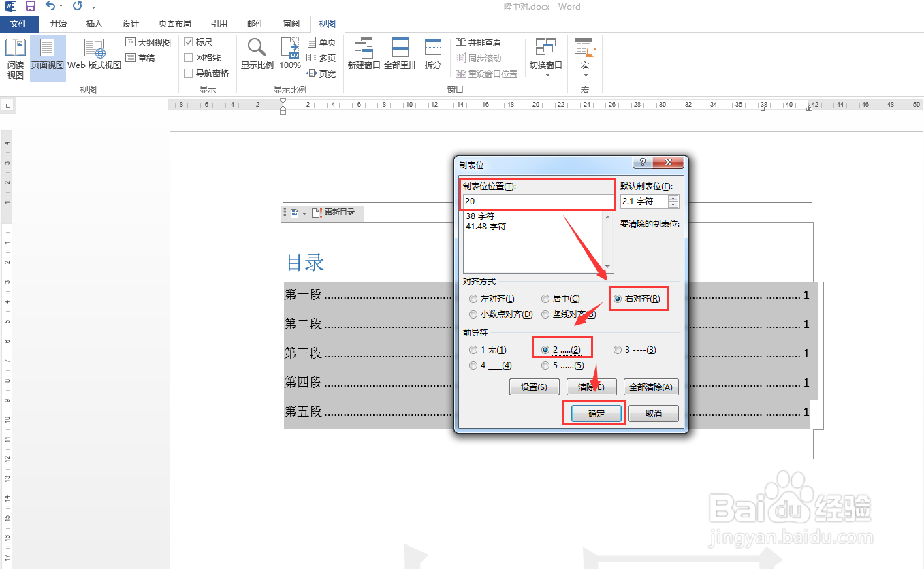The image size is (924, 569).
Task: Expand the 宏 macros dropdown
Action: tap(584, 74)
